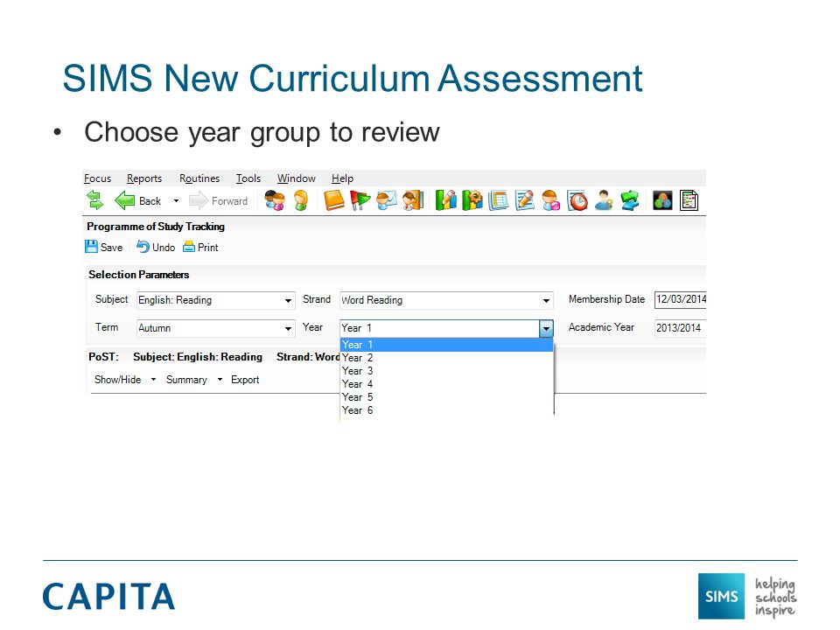This screenshot has height=630, width=840.
Task: Click the person with pink badge icon
Action: 550,200
